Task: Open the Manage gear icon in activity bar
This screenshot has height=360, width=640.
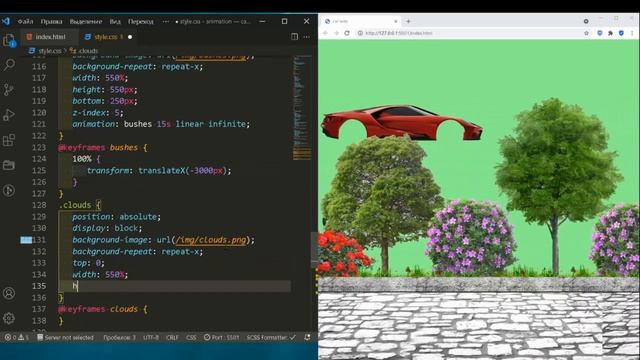Action: (x=9, y=318)
